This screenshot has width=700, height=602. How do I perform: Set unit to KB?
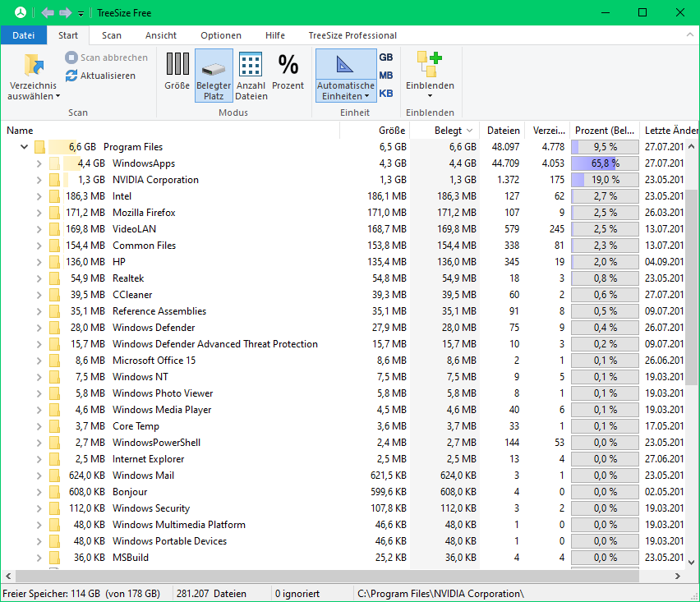pos(385,94)
